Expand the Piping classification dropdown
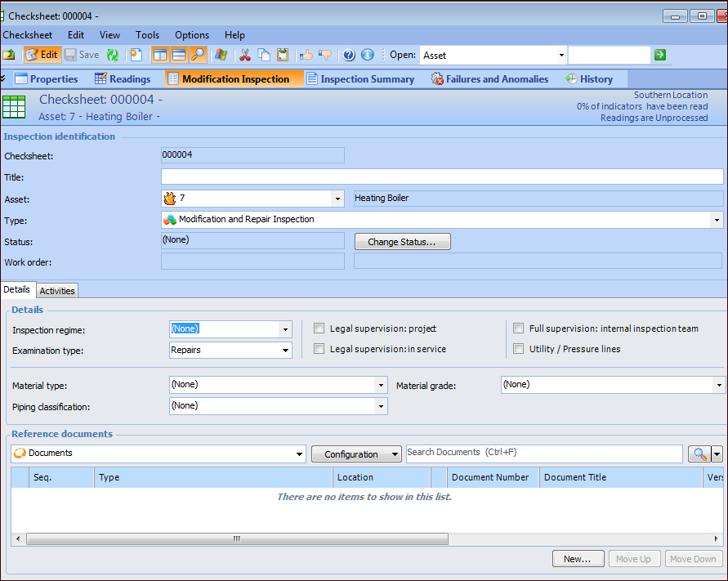This screenshot has width=728, height=581. (x=381, y=406)
